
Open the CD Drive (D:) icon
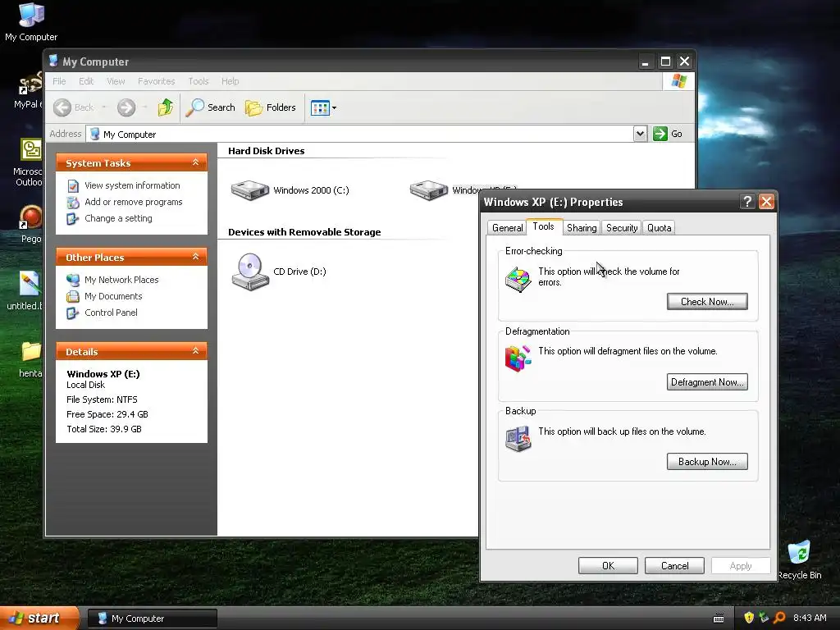[250, 272]
